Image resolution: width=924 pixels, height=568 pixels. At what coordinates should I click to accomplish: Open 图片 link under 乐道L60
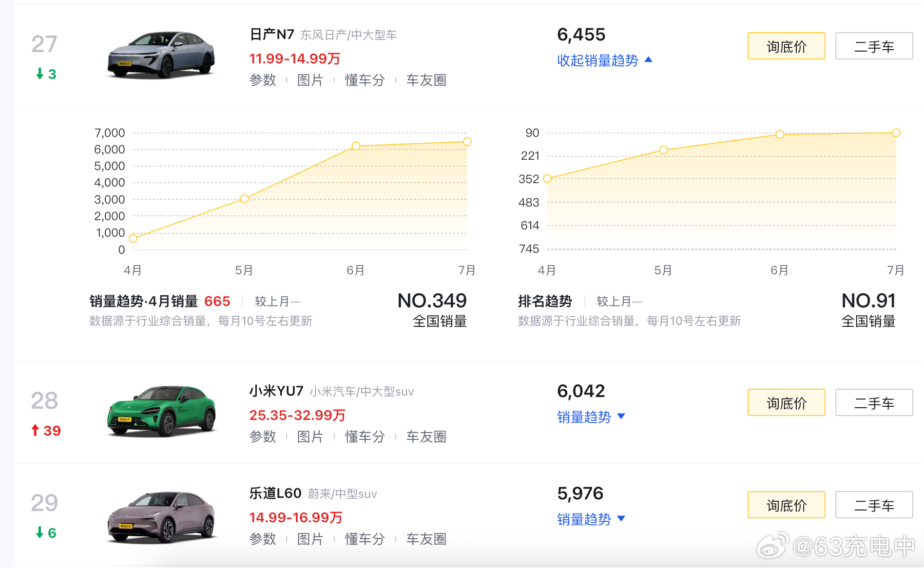pyautogui.click(x=310, y=539)
